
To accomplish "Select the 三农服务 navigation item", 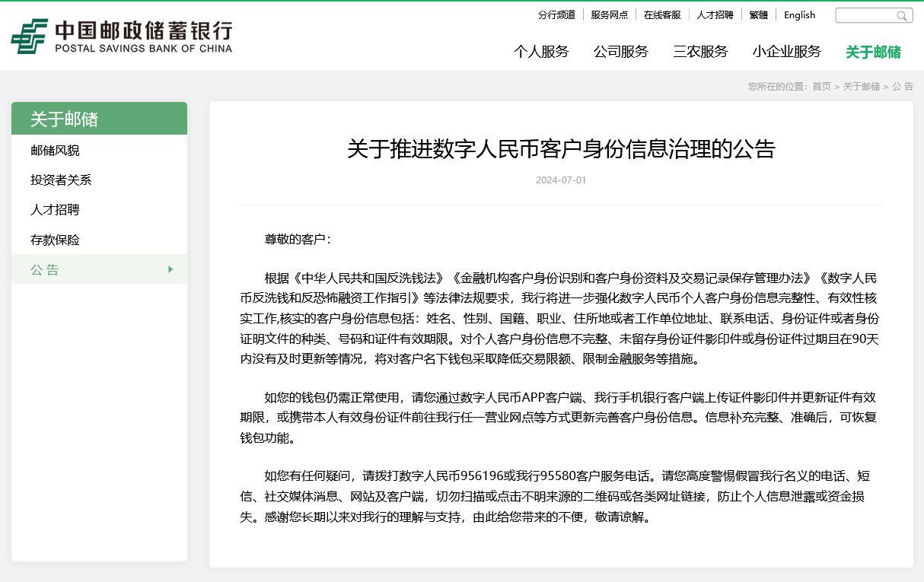I will tap(700, 52).
